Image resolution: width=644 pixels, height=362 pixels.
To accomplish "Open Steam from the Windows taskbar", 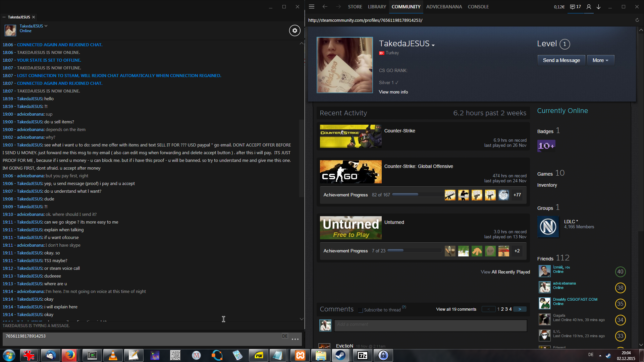I will click(340, 355).
